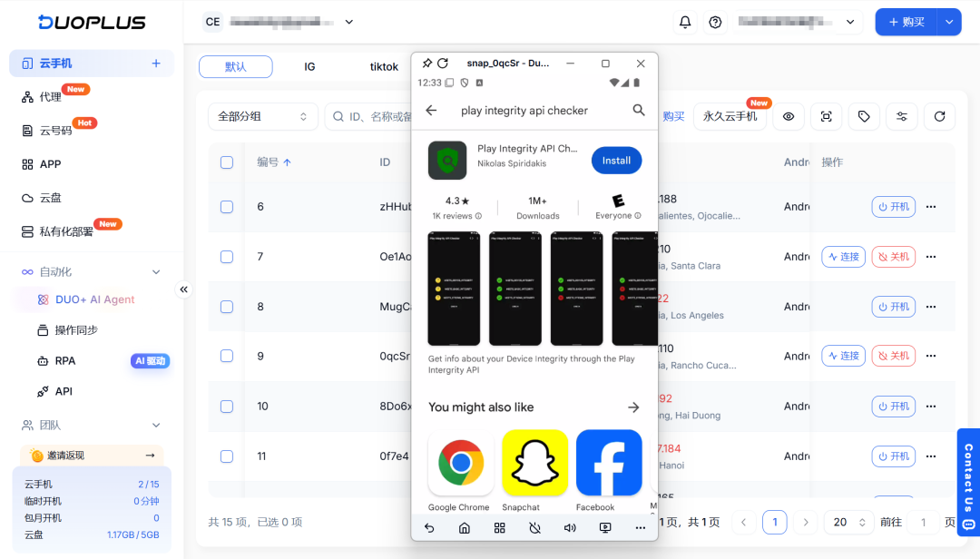Click the phone volume speaker icon
Image resolution: width=980 pixels, height=559 pixels.
(x=570, y=528)
